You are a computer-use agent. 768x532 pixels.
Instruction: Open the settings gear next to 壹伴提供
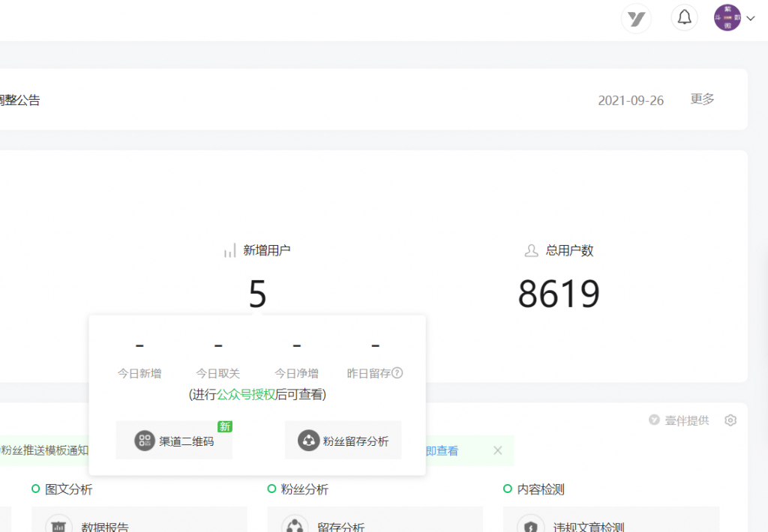coord(730,420)
